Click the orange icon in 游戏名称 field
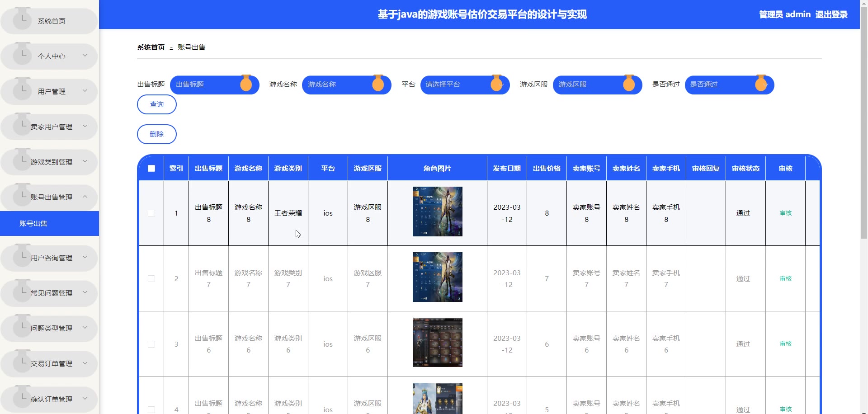Viewport: 868px width, 414px height. point(378,83)
